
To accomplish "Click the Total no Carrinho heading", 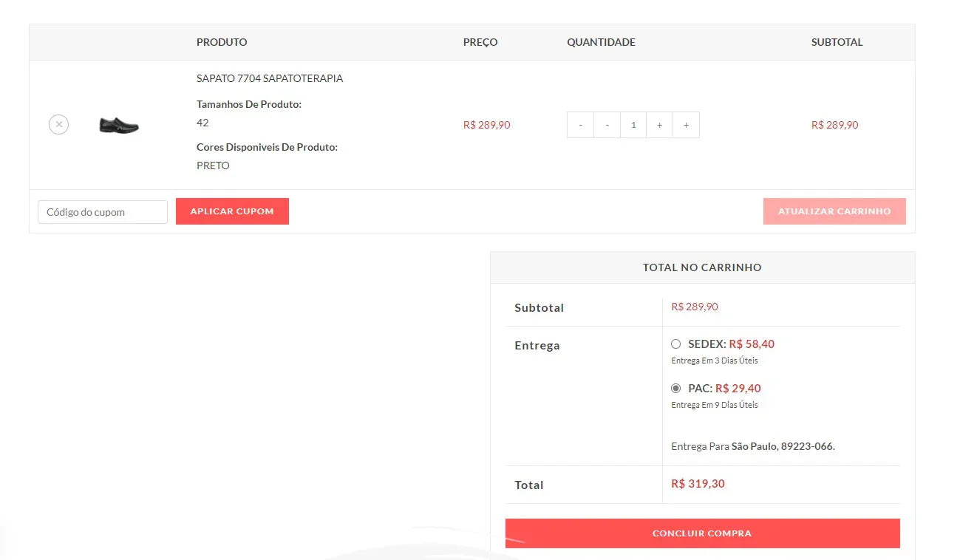I will click(702, 267).
